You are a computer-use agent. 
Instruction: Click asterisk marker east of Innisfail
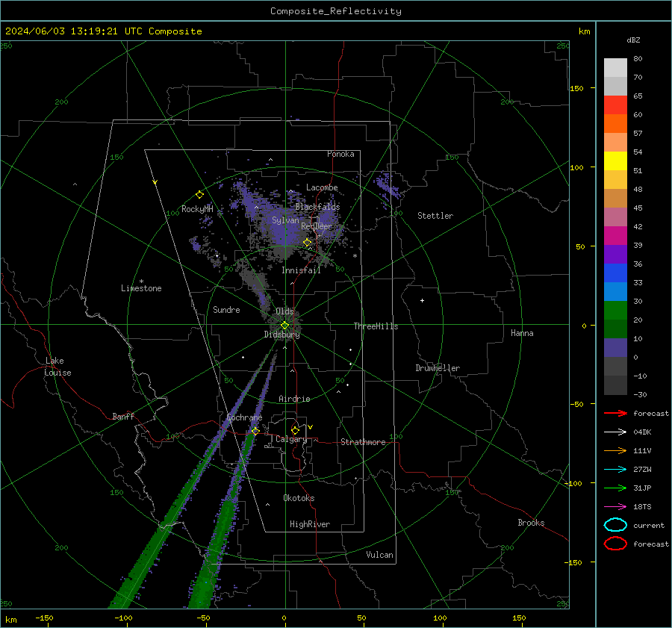click(355, 256)
